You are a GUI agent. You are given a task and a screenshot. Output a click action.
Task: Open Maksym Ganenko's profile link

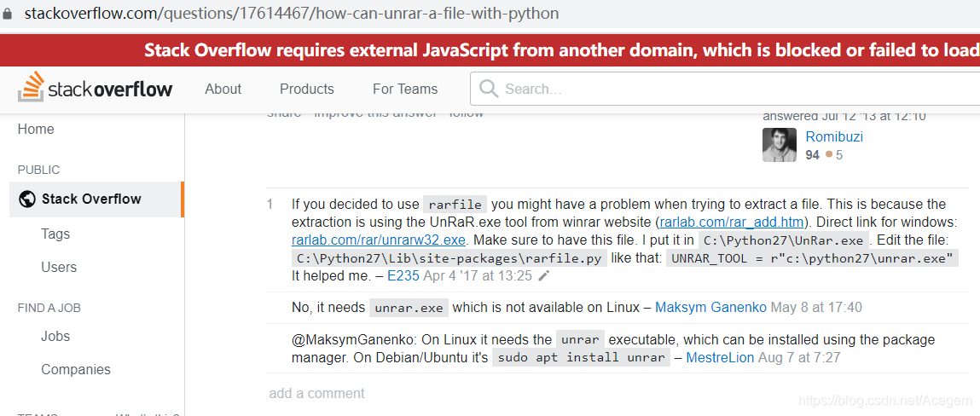[710, 308]
